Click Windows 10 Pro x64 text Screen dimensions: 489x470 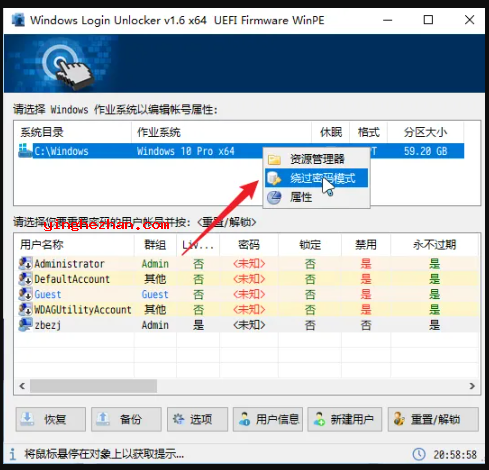186,151
